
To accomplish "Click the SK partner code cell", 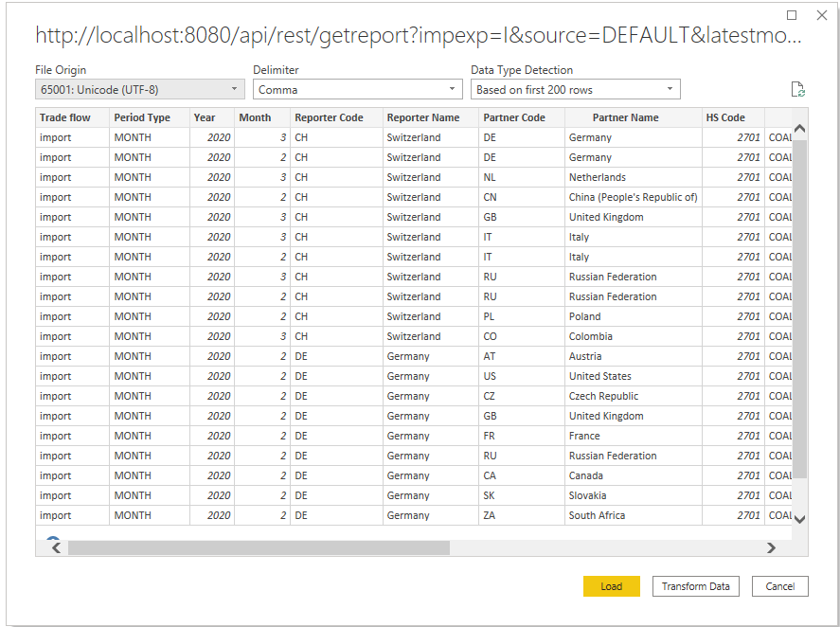I will coord(522,495).
